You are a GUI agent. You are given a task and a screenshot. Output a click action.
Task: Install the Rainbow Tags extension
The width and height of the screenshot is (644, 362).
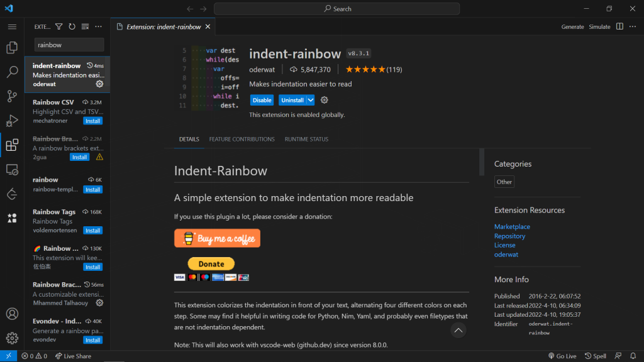(x=93, y=231)
